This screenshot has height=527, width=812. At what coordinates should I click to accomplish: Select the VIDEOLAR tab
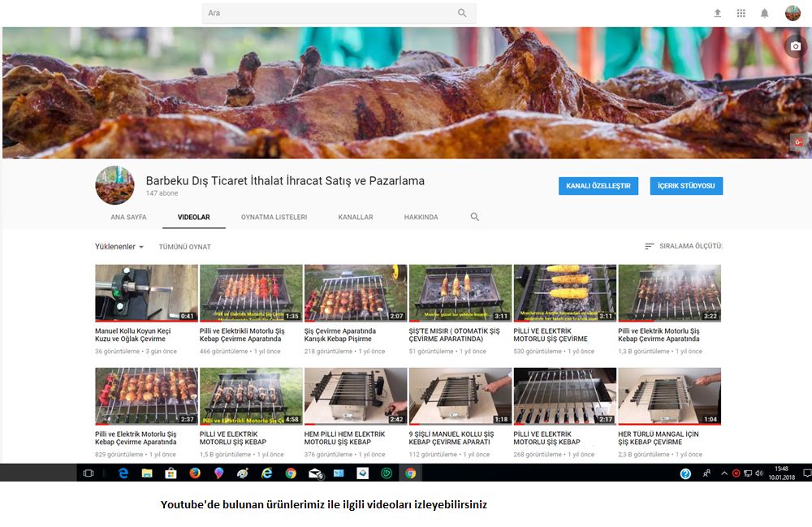[194, 217]
